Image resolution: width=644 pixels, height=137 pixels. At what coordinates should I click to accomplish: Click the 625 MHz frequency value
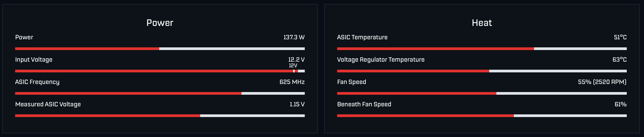pyautogui.click(x=292, y=82)
